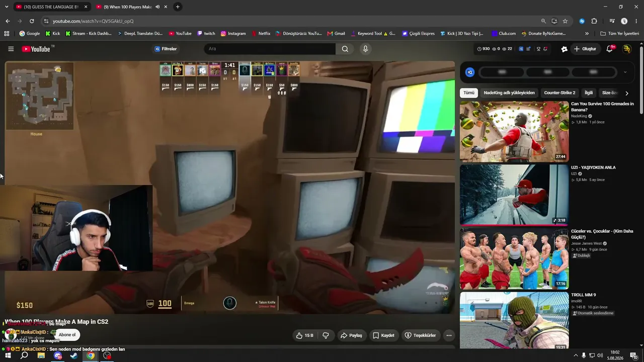
Task: Click the YouTube search magnifier button
Action: point(345,49)
